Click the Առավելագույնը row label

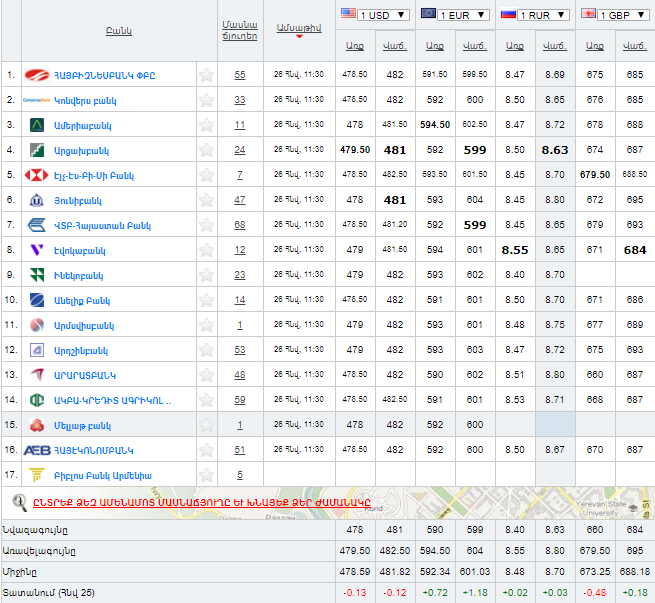(39, 551)
